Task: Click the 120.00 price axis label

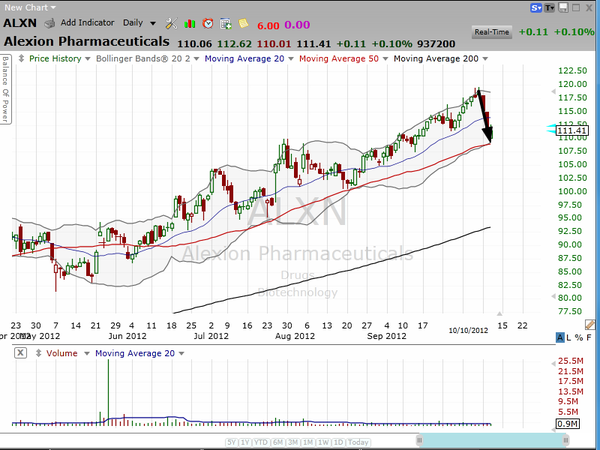Action: (572, 84)
